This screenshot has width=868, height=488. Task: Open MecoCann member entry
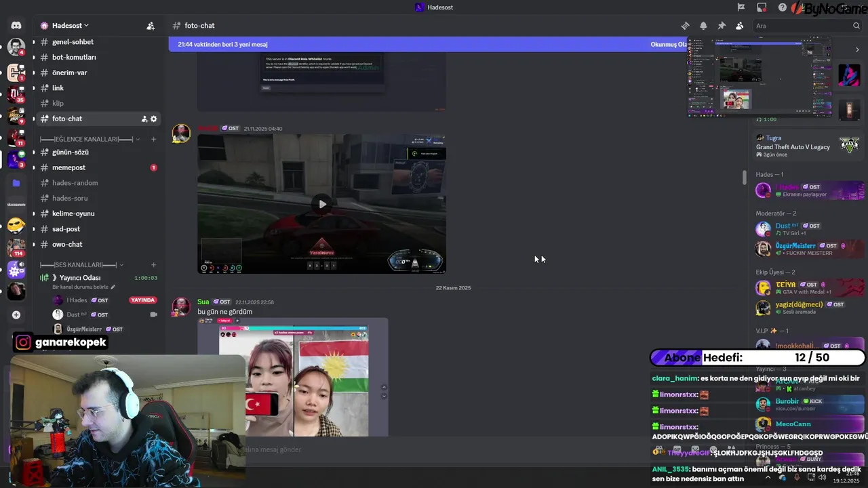808,424
